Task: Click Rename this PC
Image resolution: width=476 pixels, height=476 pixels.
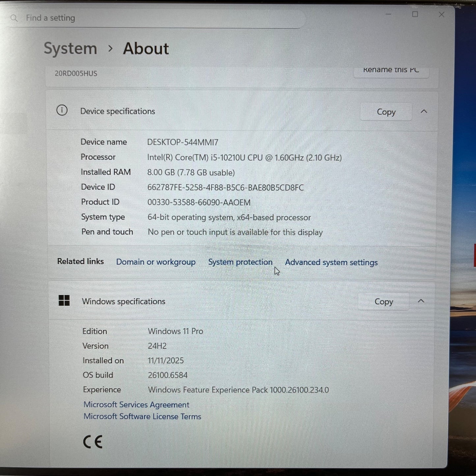Action: 391,70
